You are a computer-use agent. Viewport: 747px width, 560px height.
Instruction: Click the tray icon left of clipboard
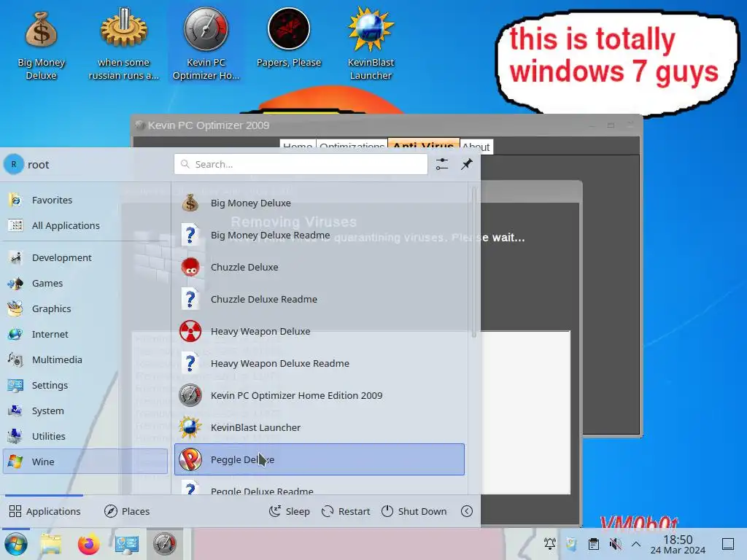[x=572, y=544]
